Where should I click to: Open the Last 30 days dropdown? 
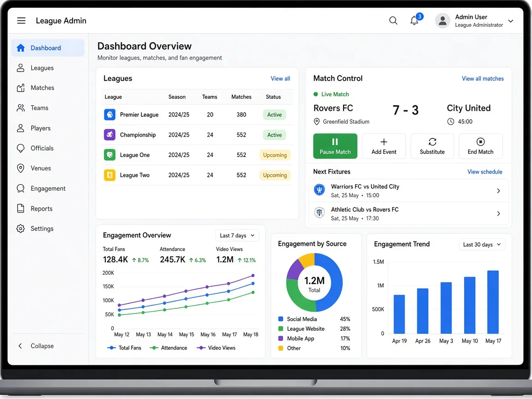482,244
